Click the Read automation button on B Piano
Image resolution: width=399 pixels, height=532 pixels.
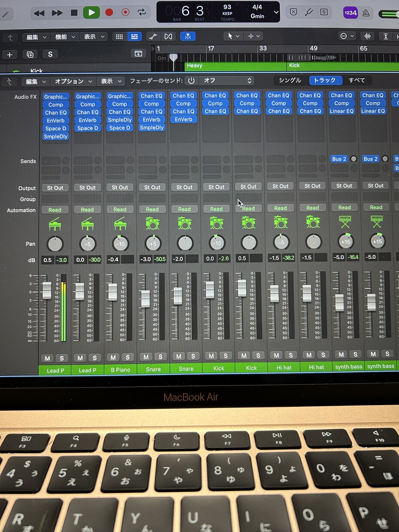tap(120, 210)
